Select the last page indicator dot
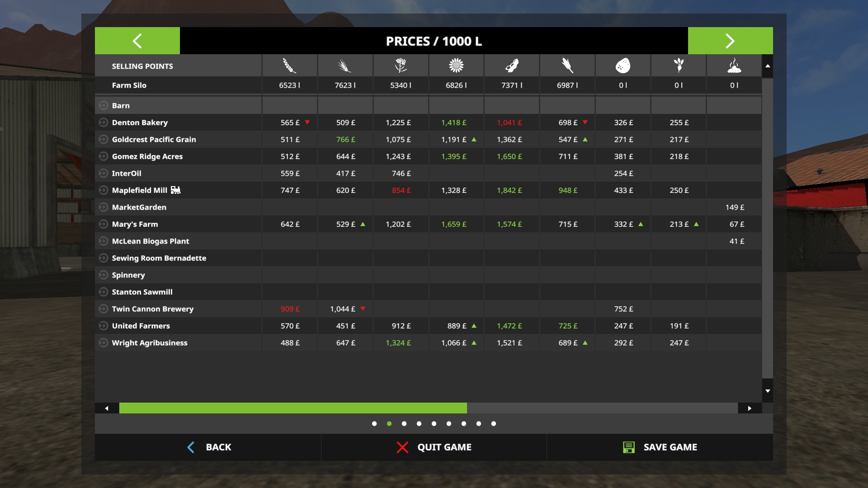 click(494, 424)
